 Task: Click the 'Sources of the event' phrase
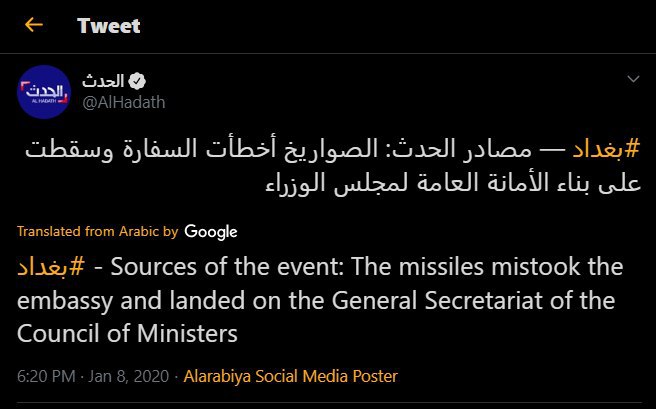pyautogui.click(x=227, y=267)
